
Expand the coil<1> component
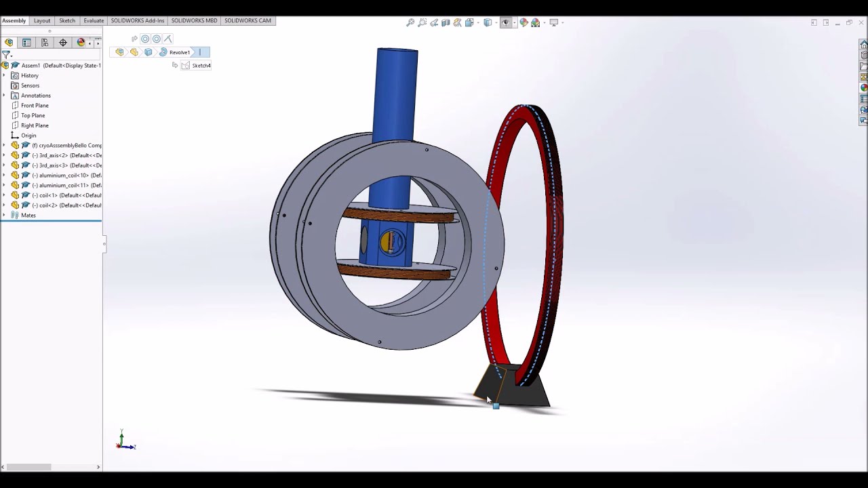(4, 195)
